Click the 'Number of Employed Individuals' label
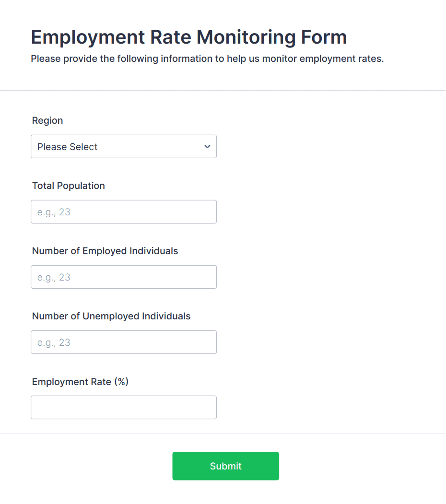Screen dimensions: 446x504 point(105,251)
